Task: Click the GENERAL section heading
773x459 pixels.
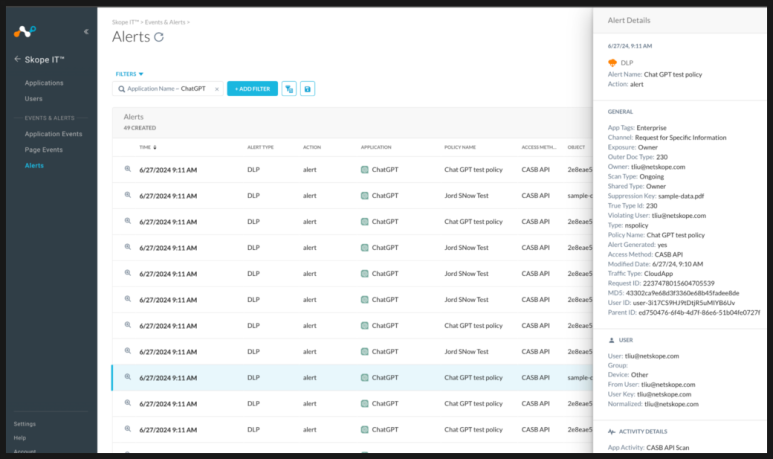Action: tap(620, 112)
